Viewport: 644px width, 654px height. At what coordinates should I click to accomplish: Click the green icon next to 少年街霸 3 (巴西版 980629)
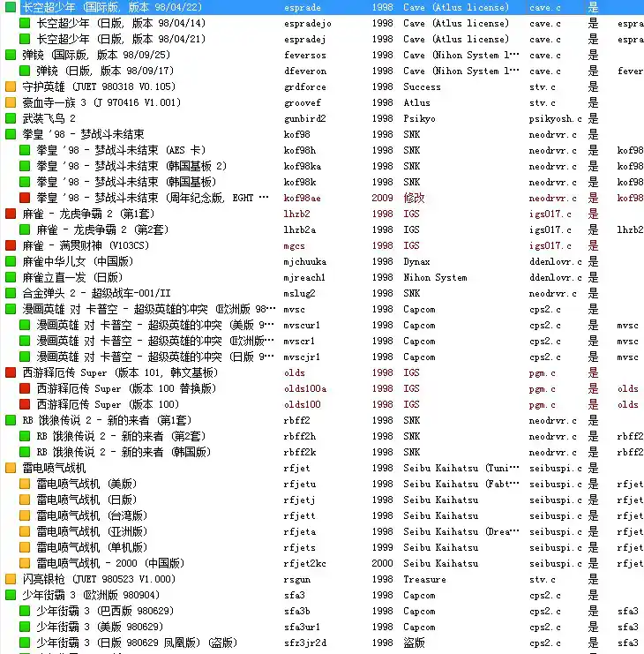pyautogui.click(x=25, y=612)
